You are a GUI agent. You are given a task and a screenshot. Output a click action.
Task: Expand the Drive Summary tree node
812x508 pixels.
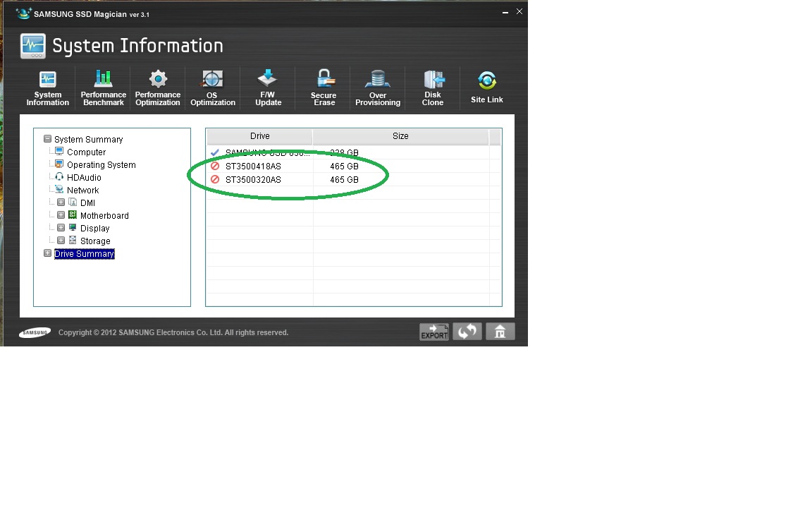[x=48, y=253]
